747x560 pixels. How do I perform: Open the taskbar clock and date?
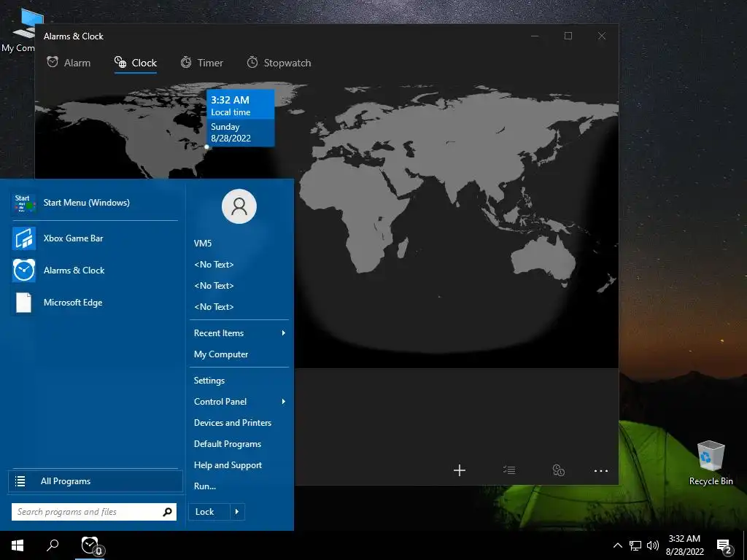[684, 545]
